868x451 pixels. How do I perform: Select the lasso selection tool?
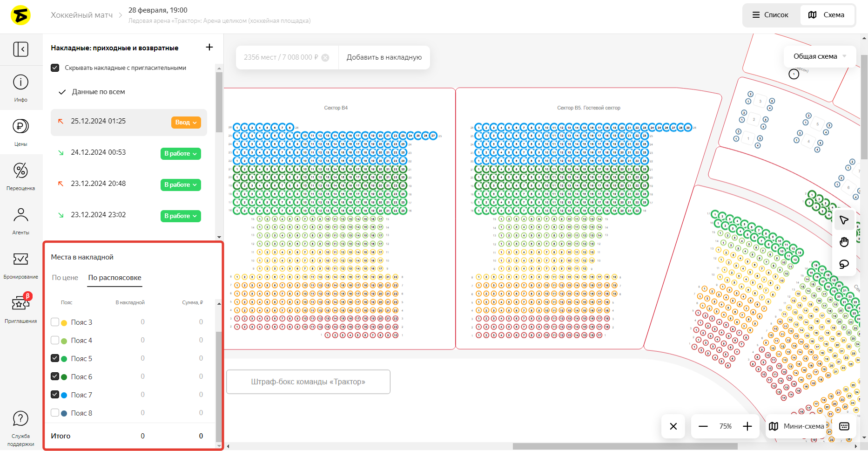pos(844,264)
